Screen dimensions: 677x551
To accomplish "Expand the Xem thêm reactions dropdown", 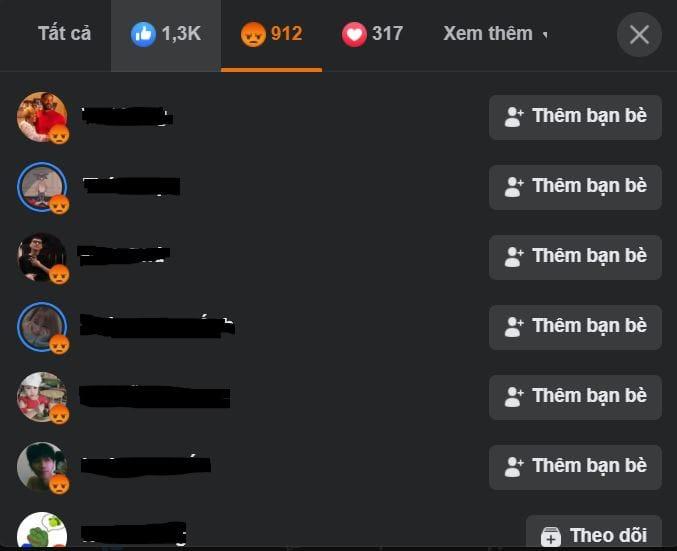I will click(496, 34).
